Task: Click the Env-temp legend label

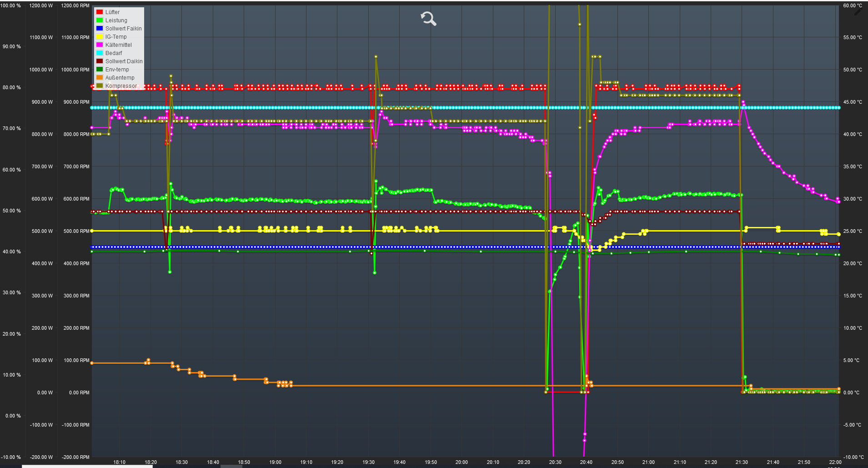Action: pos(117,70)
